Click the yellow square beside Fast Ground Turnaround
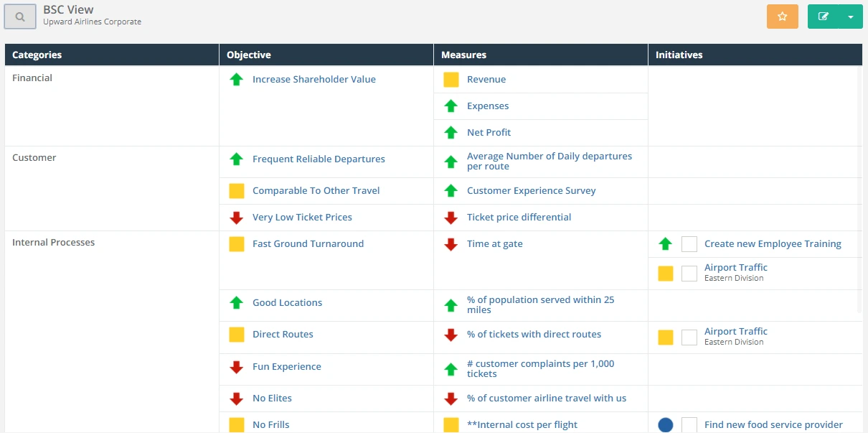The height and width of the screenshot is (433, 868). [x=236, y=243]
